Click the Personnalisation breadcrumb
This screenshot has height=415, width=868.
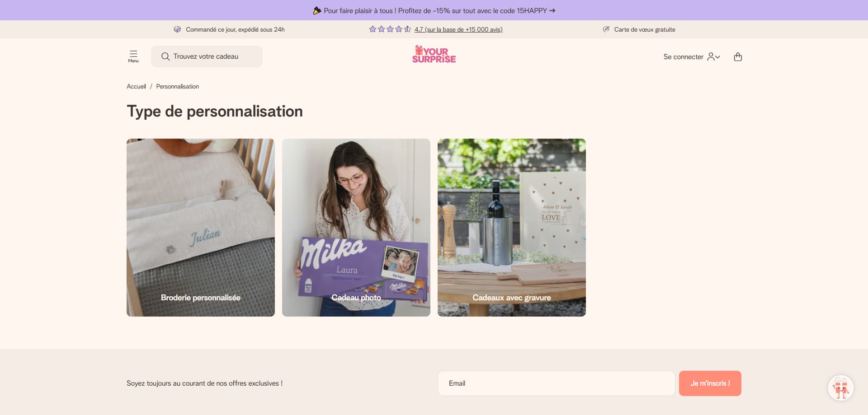178,86
